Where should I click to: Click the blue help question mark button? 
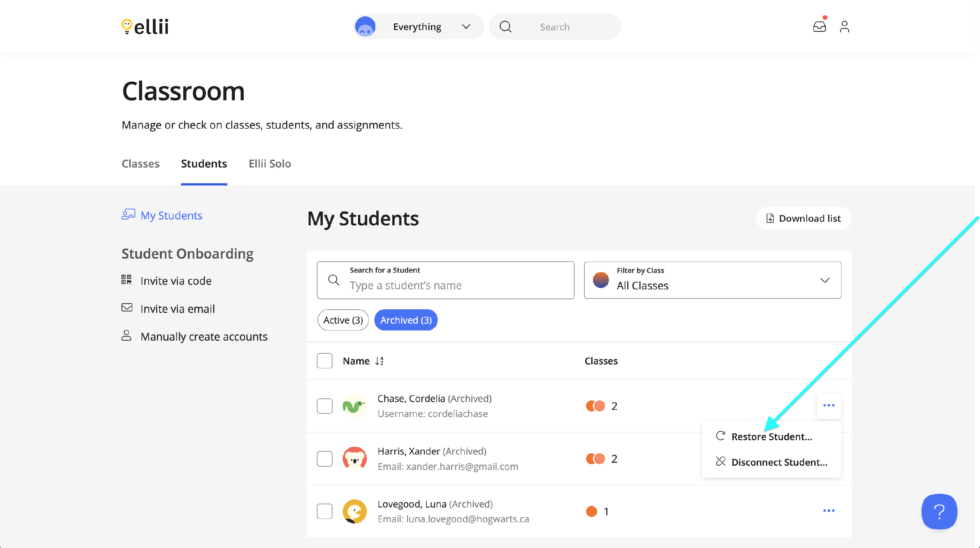(939, 511)
